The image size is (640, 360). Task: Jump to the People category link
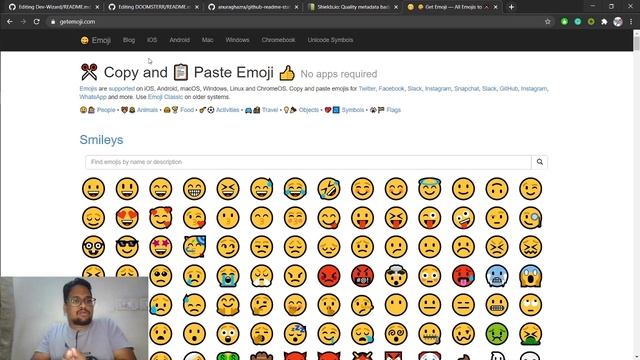pos(106,110)
